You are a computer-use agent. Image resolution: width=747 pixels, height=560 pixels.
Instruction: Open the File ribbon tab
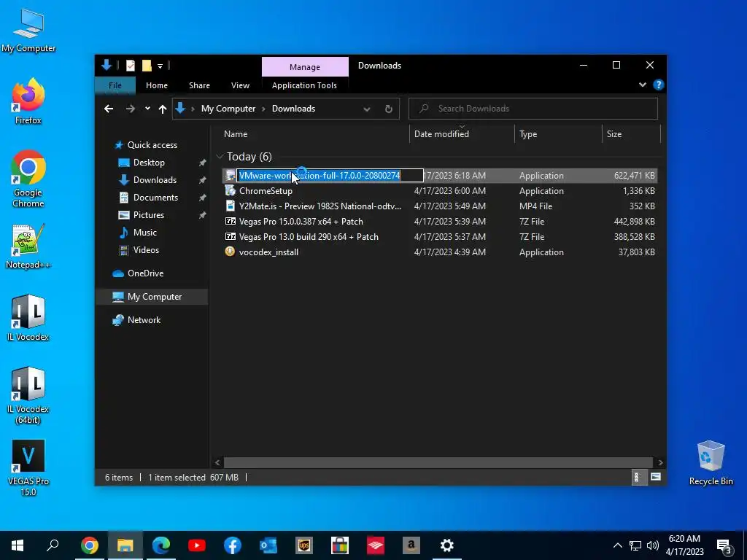pos(115,85)
